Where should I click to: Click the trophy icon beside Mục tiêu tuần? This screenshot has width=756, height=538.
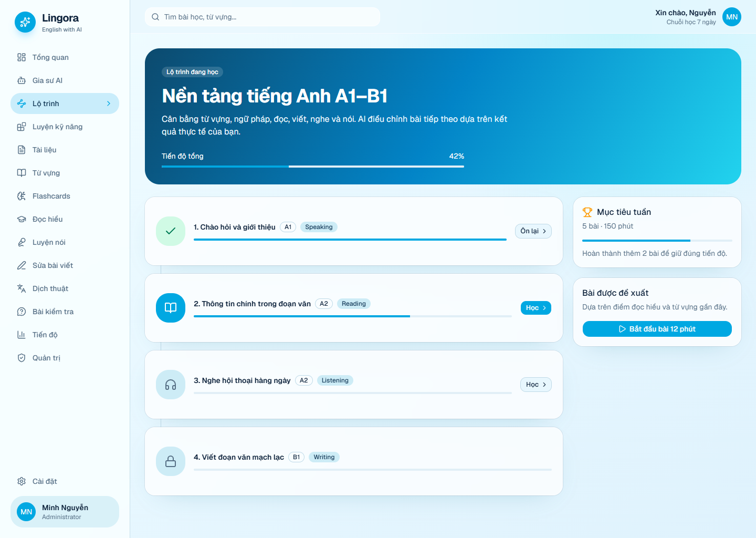point(587,212)
